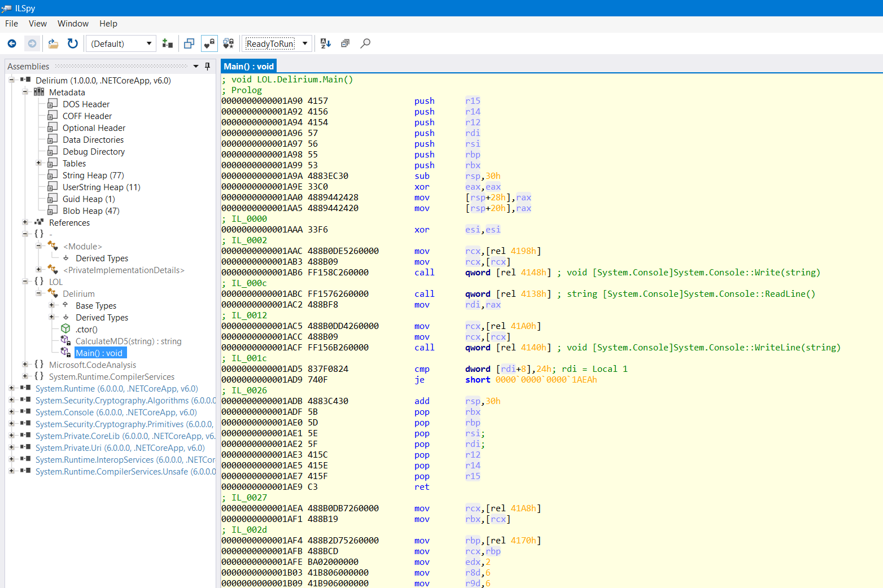Reload assemblies with the refresh icon
The image size is (883, 588).
point(73,43)
